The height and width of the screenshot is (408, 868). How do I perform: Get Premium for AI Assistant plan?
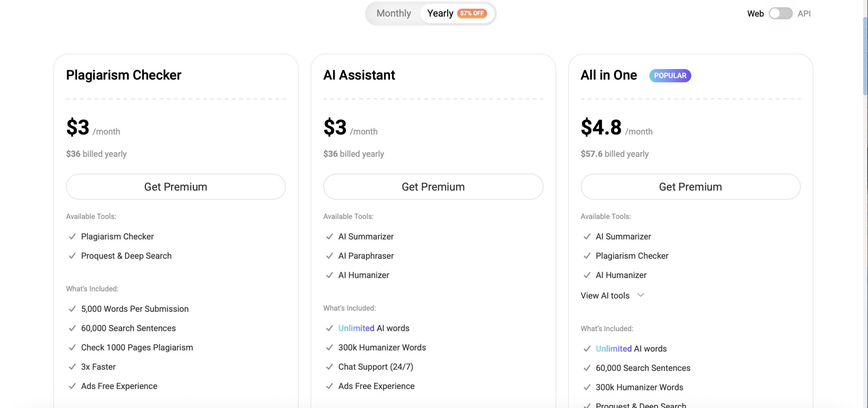pos(433,187)
